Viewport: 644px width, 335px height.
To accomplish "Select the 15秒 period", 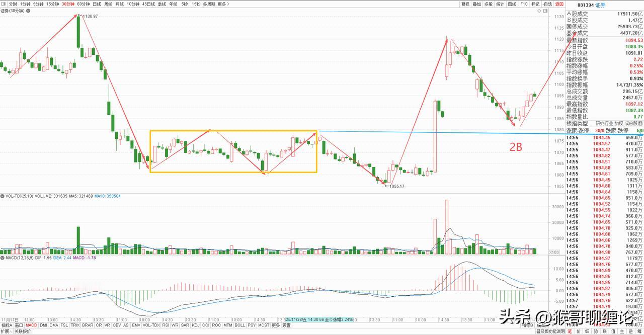I will (x=196, y=4).
